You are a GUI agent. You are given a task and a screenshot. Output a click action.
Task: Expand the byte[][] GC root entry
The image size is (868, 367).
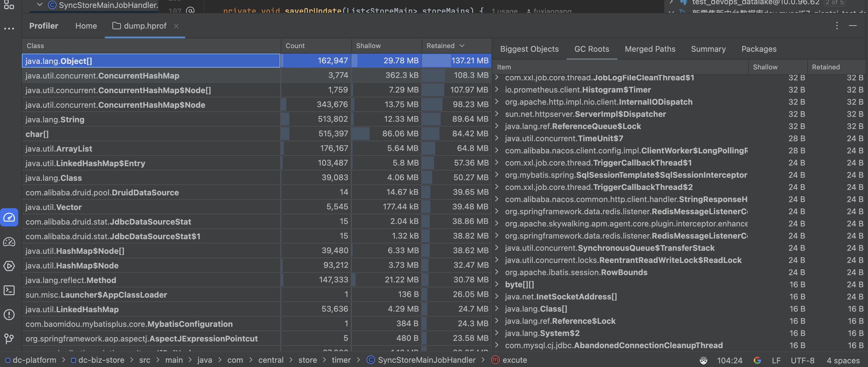coord(497,284)
